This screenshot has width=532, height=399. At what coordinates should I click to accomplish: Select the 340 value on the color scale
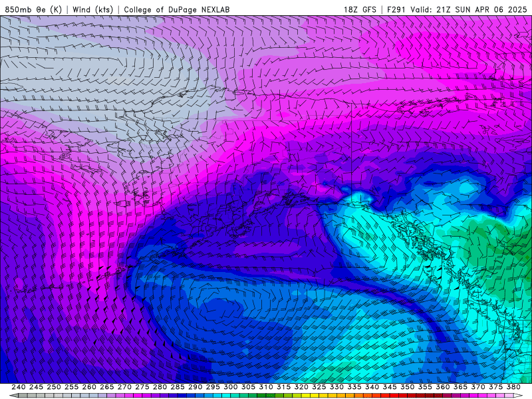coord(372,387)
